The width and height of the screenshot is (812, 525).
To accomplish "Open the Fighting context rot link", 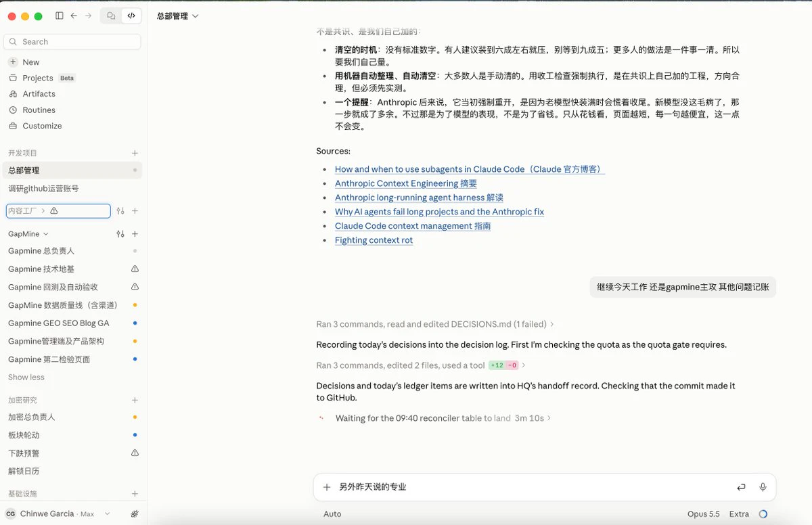I will pos(374,240).
